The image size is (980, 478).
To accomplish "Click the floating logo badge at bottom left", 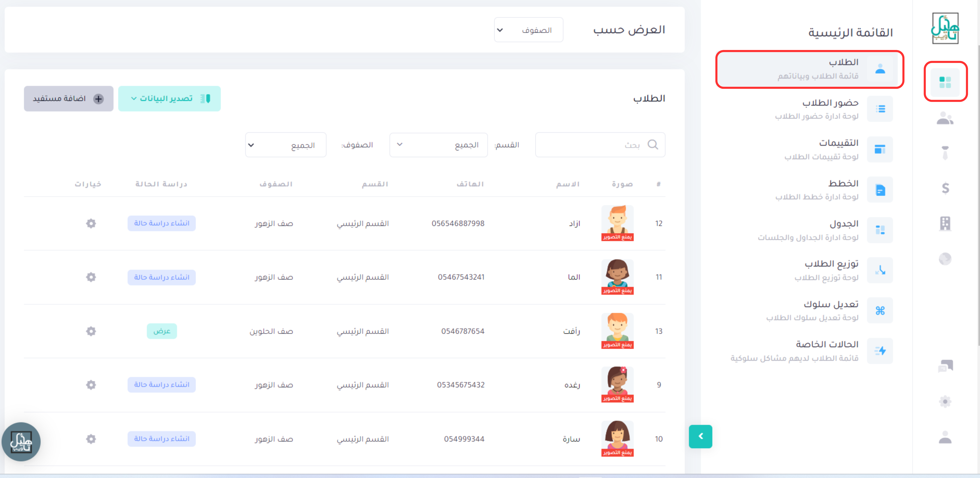I will pyautogui.click(x=21, y=442).
